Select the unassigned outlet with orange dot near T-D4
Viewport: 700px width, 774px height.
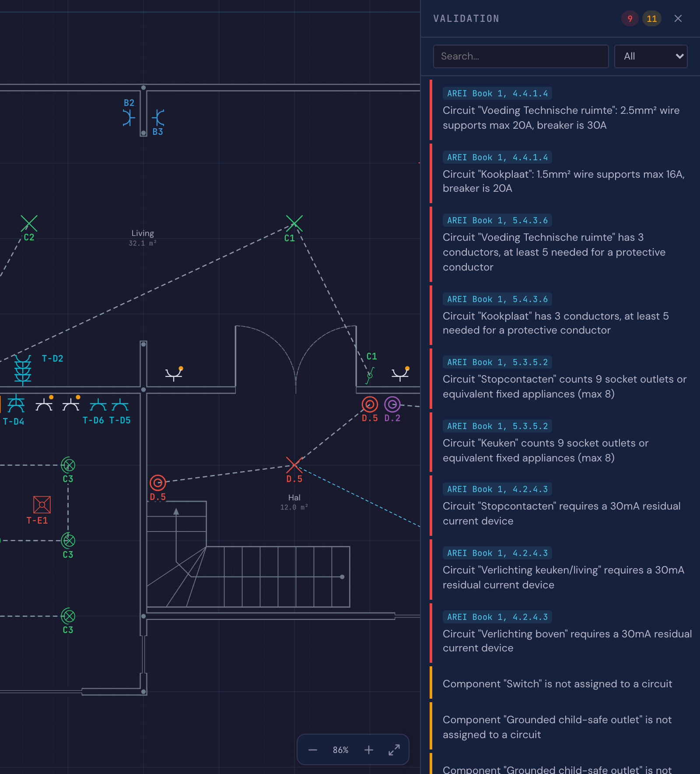44,404
